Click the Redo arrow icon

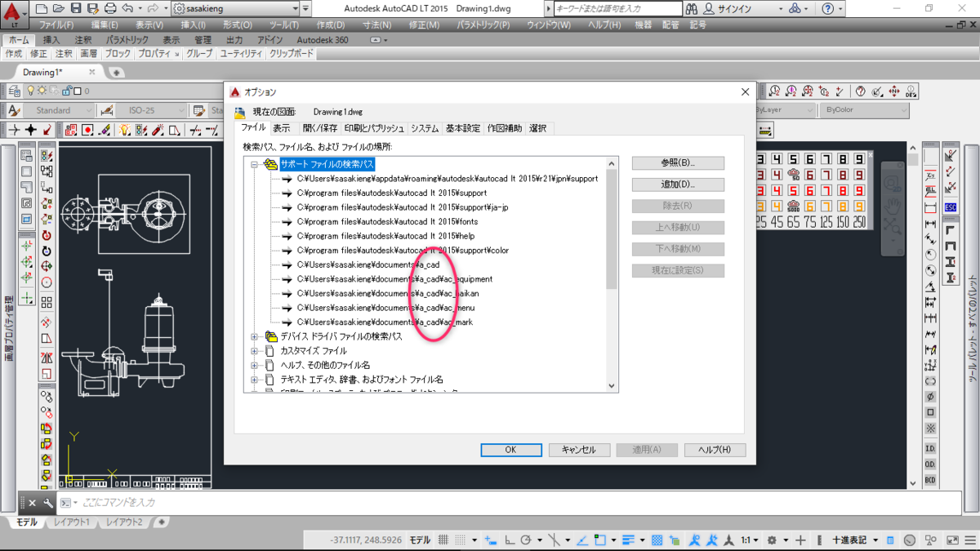(x=151, y=8)
